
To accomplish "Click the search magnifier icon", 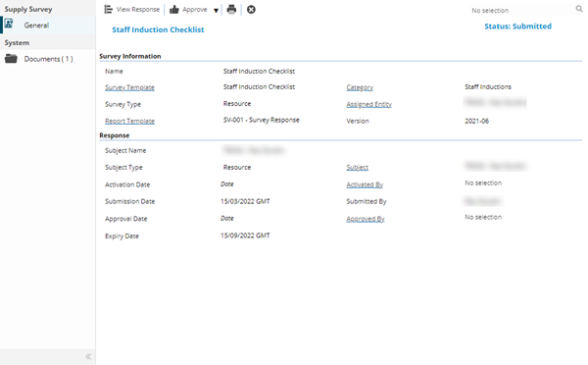I will click(579, 9).
